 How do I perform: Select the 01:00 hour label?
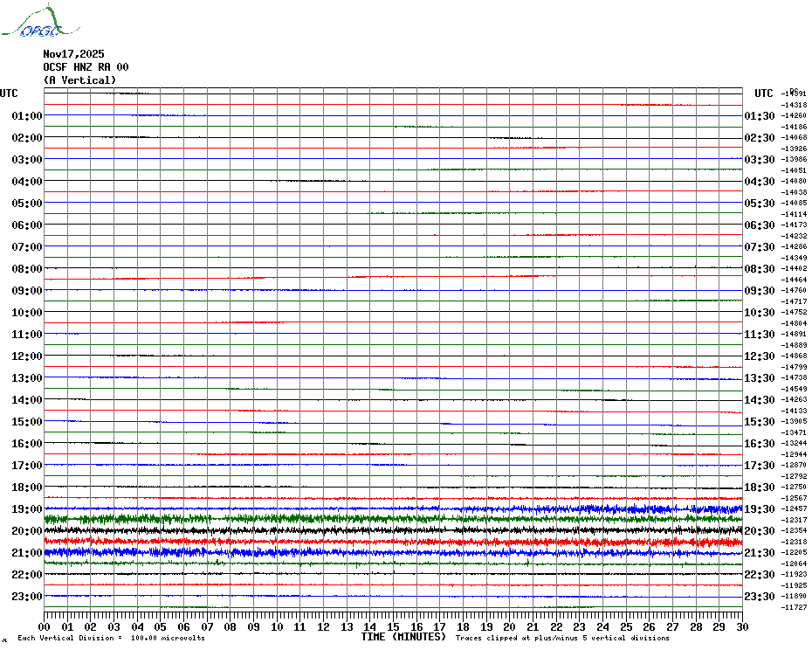pyautogui.click(x=27, y=116)
